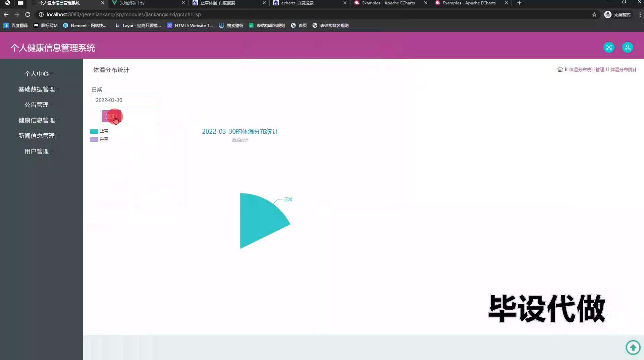Open HTML5 Website bookmark
644x360 pixels.
190,26
